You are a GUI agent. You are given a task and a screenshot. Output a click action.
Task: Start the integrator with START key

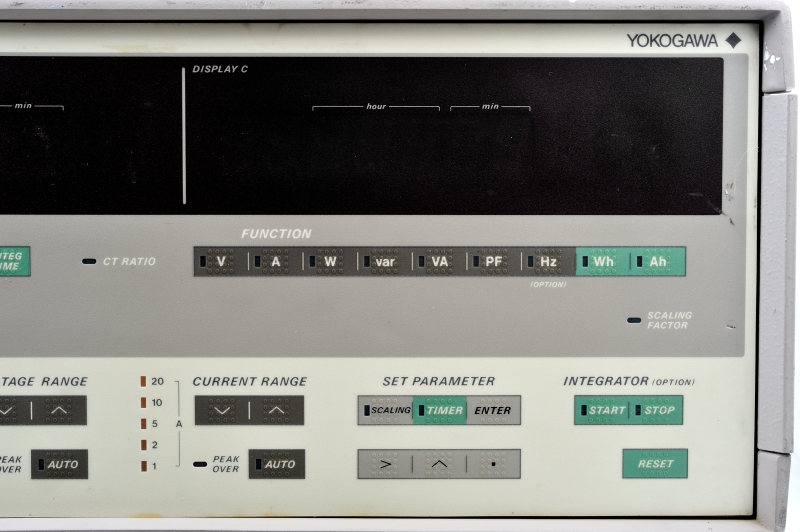pyautogui.click(x=602, y=410)
